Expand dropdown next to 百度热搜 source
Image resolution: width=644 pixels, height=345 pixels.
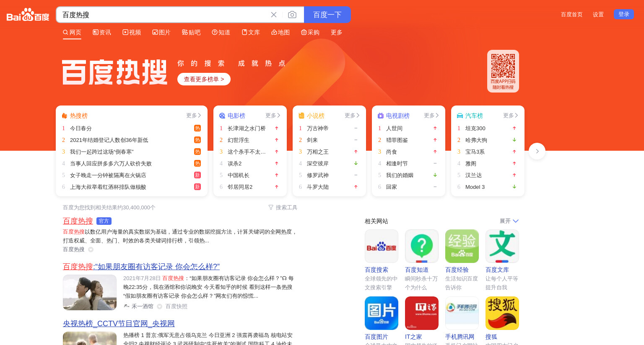(x=91, y=250)
